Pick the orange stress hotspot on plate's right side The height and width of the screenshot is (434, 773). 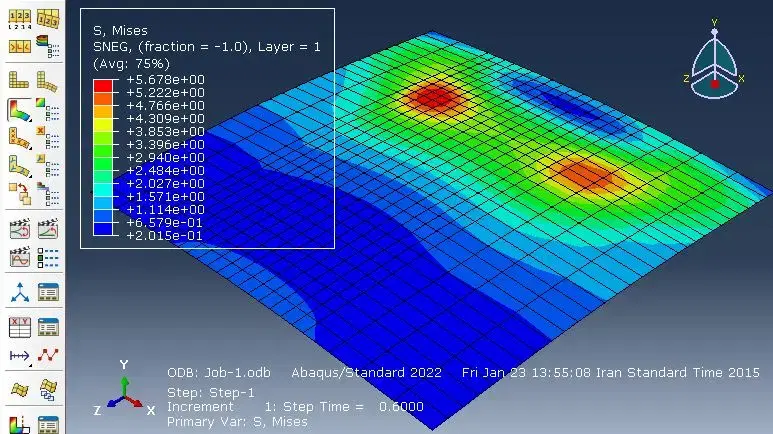point(585,175)
